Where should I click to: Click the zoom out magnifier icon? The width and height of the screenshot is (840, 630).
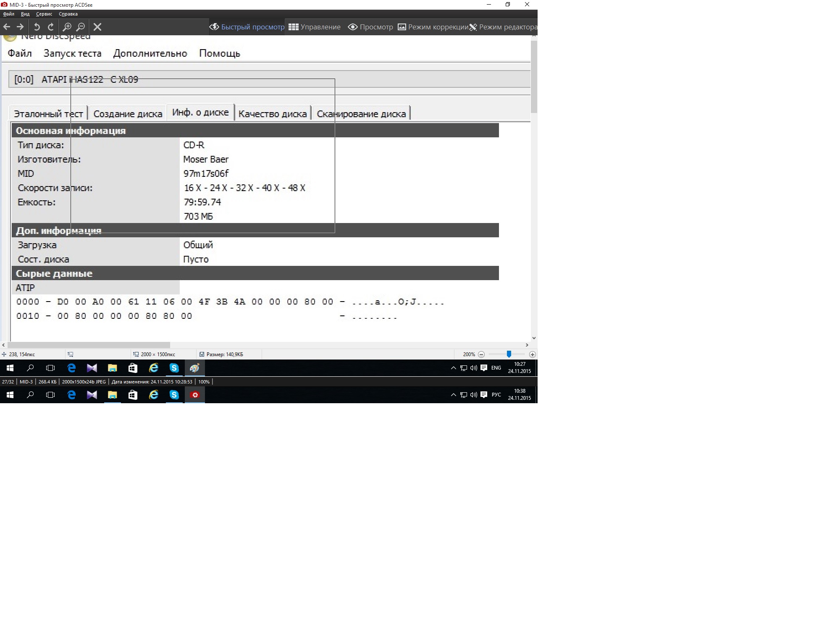click(x=81, y=27)
